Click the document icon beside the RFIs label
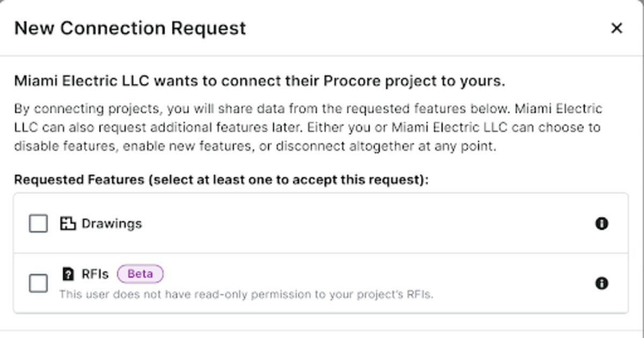644x338 pixels. (x=69, y=273)
